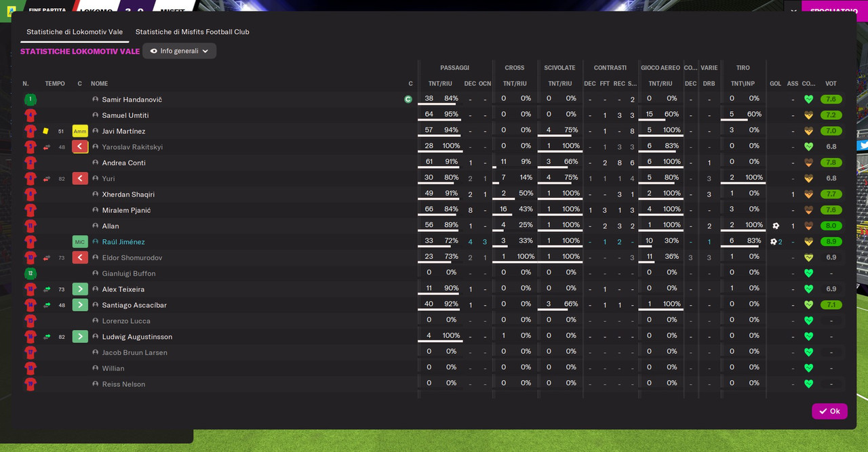Click the goal ball icon in Allan's row
The height and width of the screenshot is (452, 868).
[x=776, y=226]
